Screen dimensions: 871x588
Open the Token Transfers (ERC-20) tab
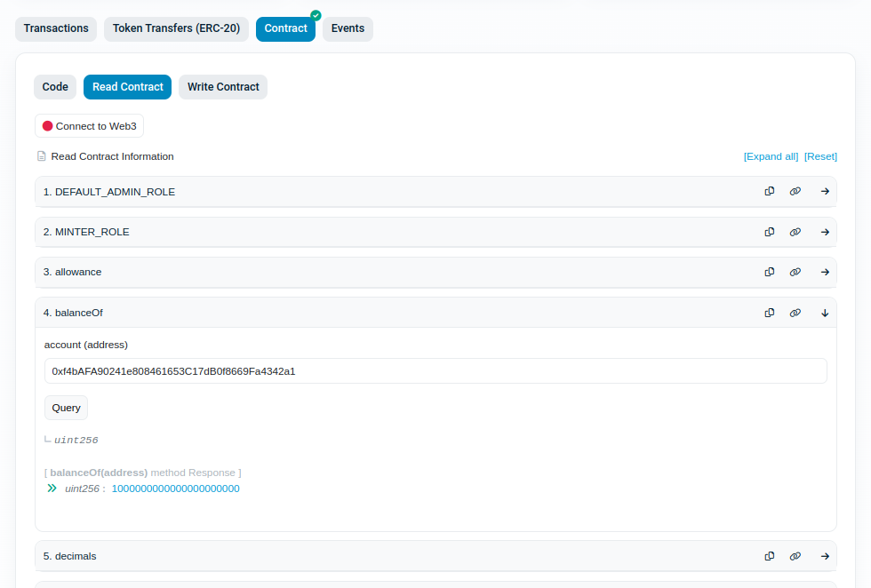click(176, 28)
